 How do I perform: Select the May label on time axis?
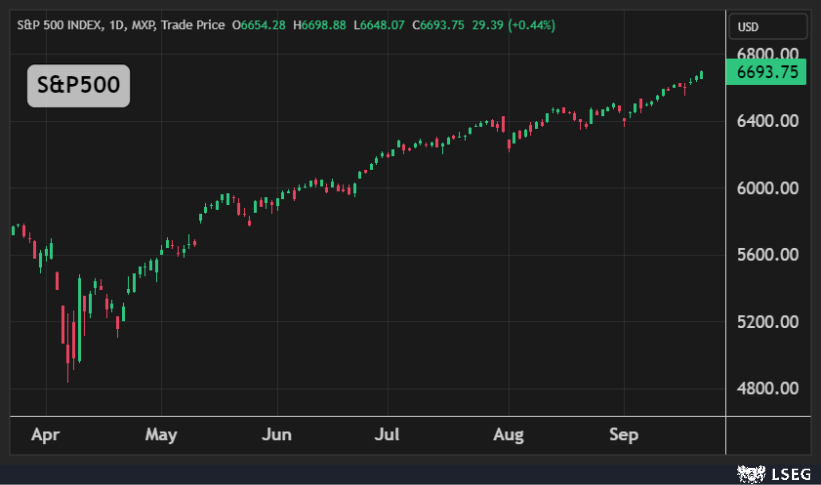(x=160, y=435)
